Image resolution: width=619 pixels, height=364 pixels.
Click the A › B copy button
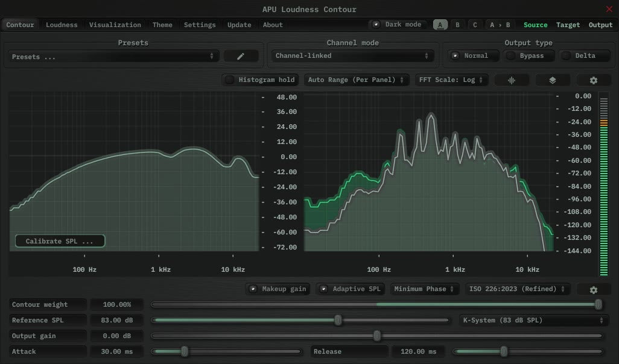pos(500,25)
